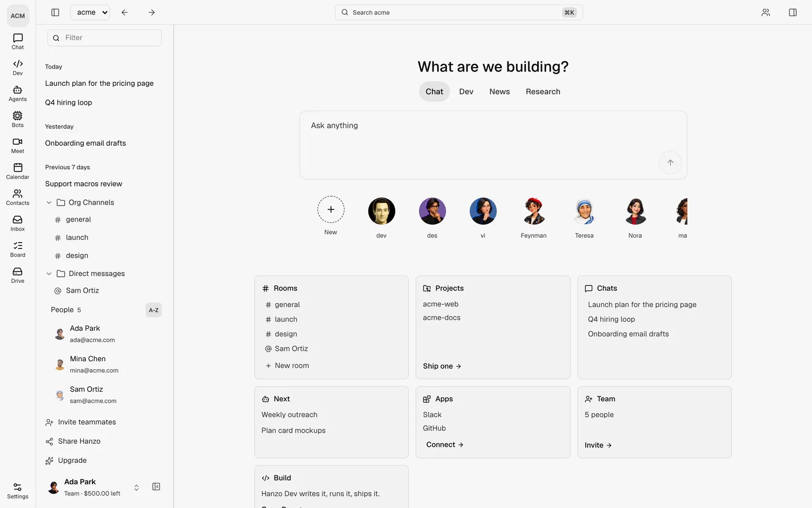Open the acme workspace dropdown
The image size is (812, 508).
point(90,12)
